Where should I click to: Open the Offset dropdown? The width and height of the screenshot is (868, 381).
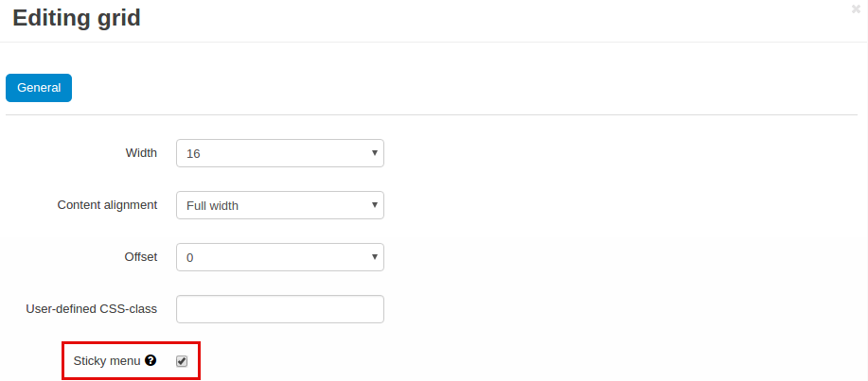tap(280, 257)
